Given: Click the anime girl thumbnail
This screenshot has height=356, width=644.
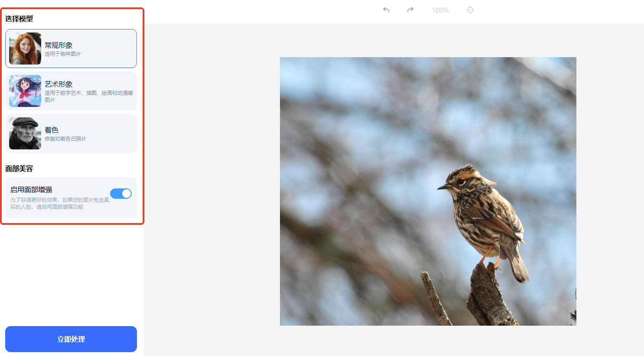Looking at the screenshot, I should click(25, 91).
